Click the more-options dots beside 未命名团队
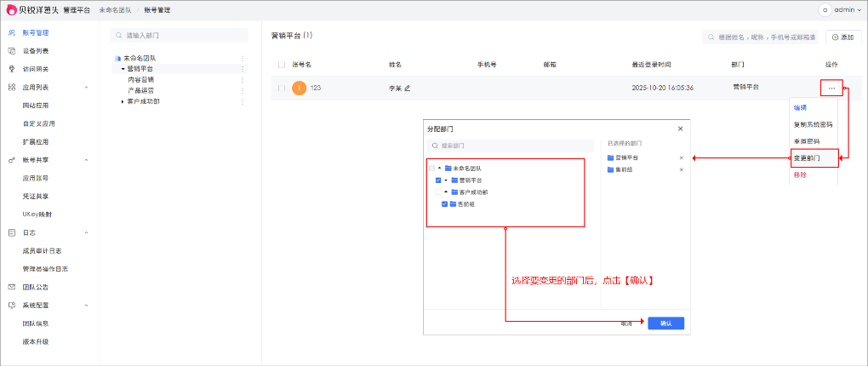Image resolution: width=868 pixels, height=366 pixels. pyautogui.click(x=243, y=59)
